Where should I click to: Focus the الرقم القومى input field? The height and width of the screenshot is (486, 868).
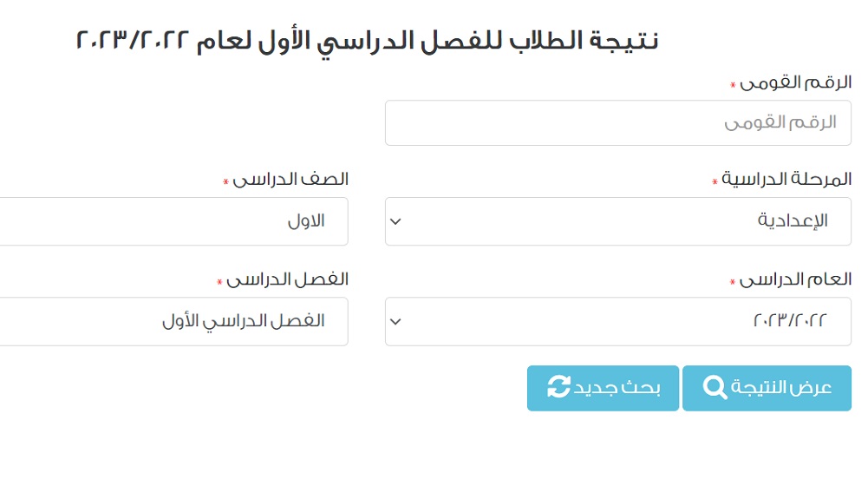(x=617, y=123)
